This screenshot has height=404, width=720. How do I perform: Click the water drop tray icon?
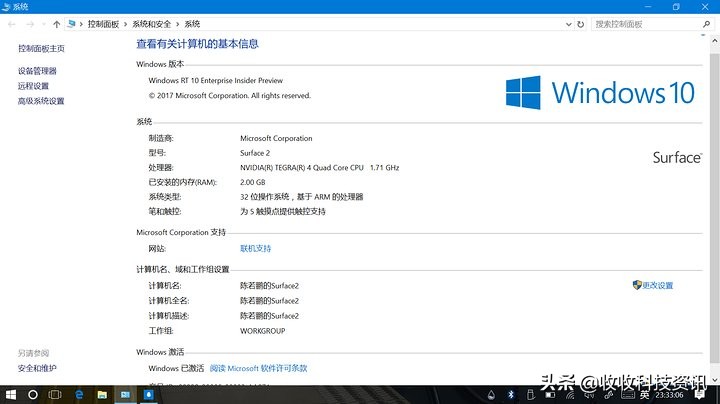pyautogui.click(x=491, y=395)
